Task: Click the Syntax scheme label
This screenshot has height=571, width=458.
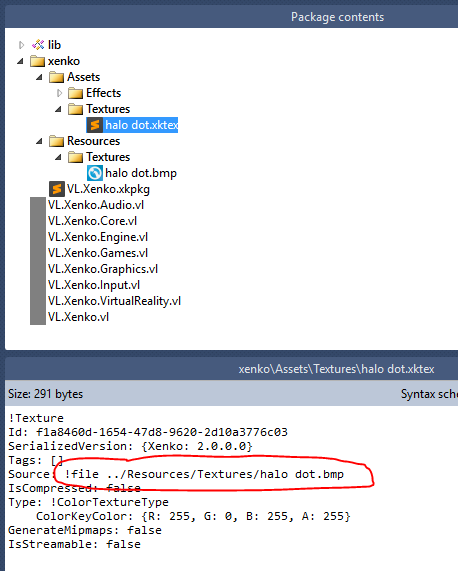Action: (x=429, y=394)
